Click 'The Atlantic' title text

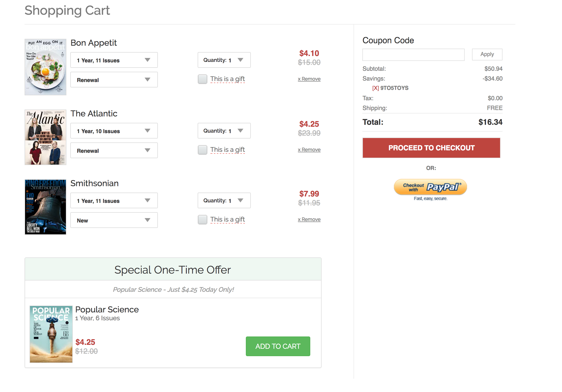[94, 113]
